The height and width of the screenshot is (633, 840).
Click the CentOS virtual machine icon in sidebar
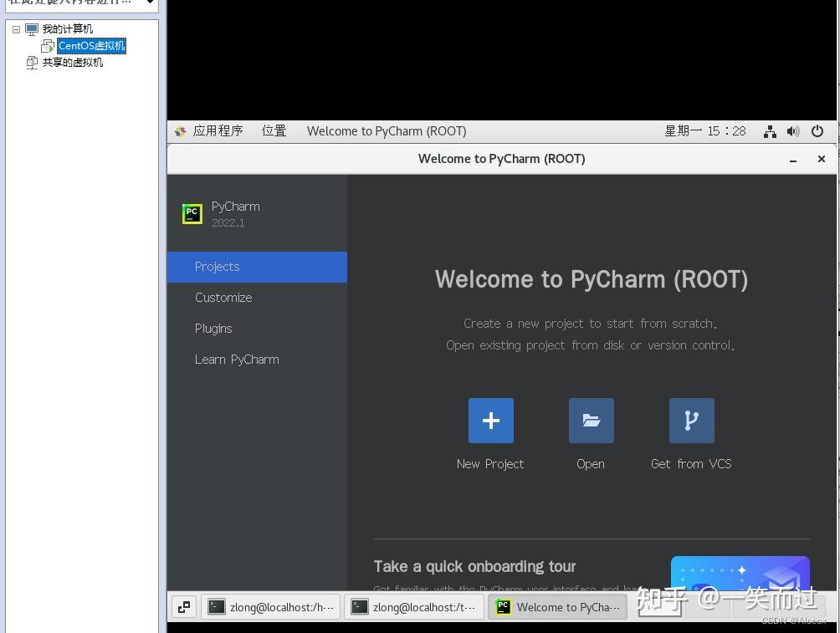48,46
